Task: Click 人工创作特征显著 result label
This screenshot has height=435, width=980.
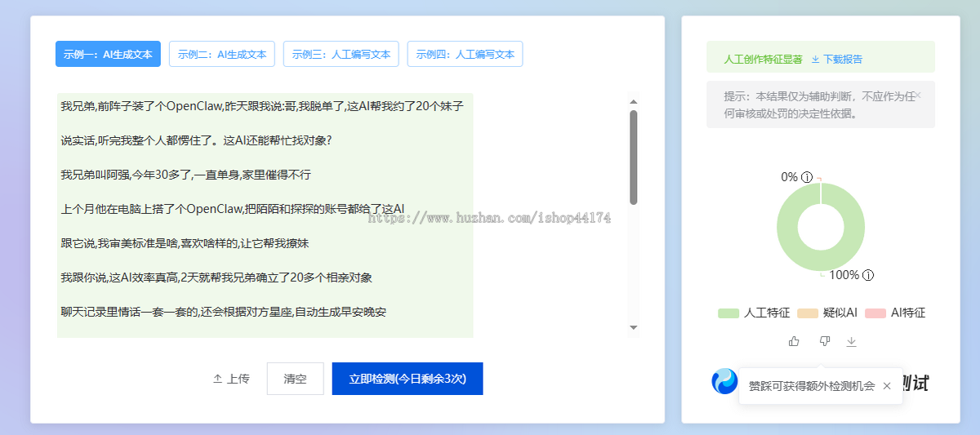Action: point(763,60)
